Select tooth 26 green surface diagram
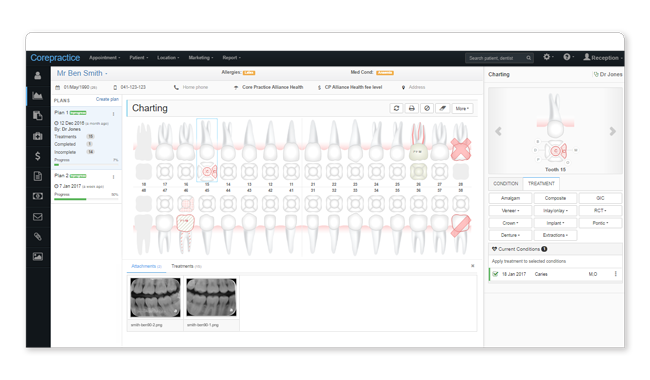The image size is (650, 380). pos(418,171)
